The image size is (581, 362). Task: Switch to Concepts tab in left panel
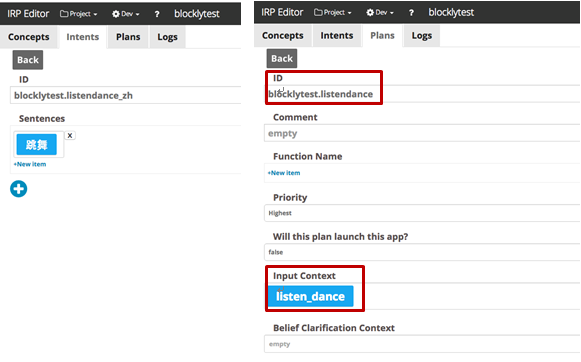[29, 37]
